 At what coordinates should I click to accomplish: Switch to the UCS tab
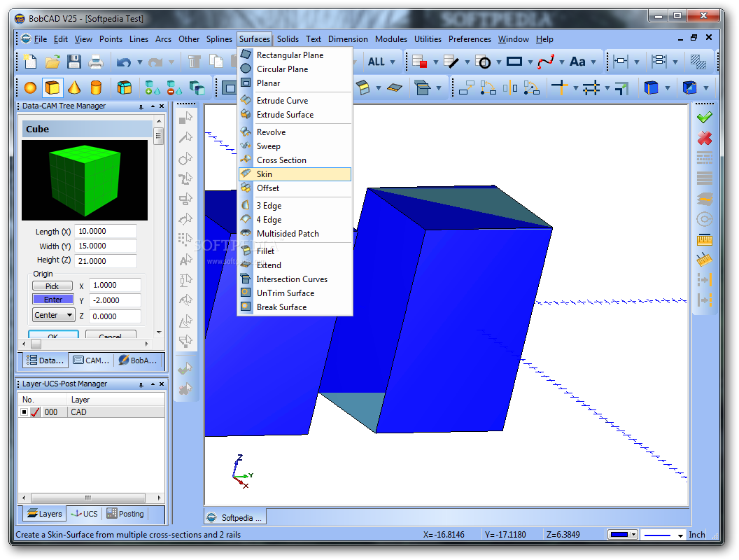point(85,514)
